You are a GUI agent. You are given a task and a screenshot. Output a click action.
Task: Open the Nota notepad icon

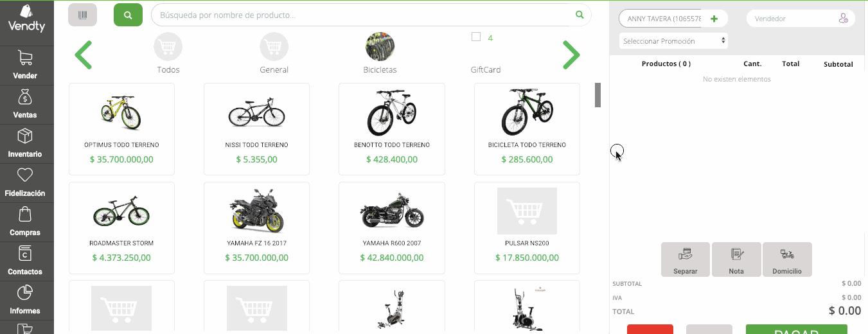[736, 259]
